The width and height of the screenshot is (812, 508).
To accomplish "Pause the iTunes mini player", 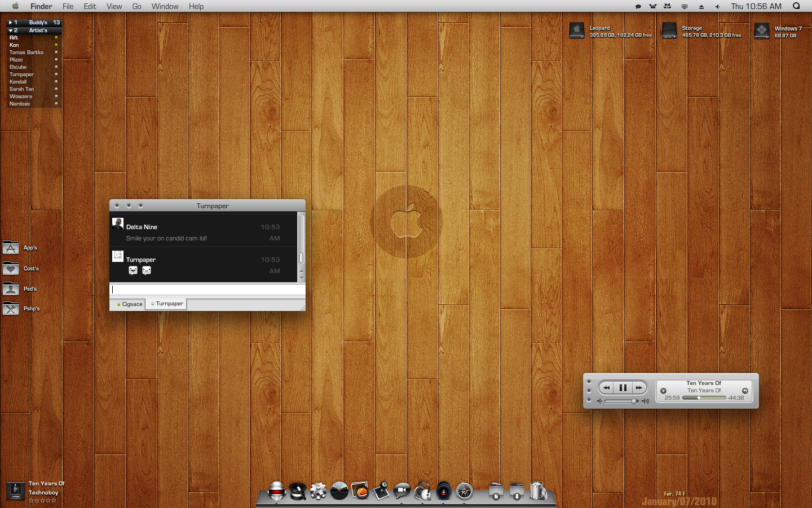I will [623, 388].
